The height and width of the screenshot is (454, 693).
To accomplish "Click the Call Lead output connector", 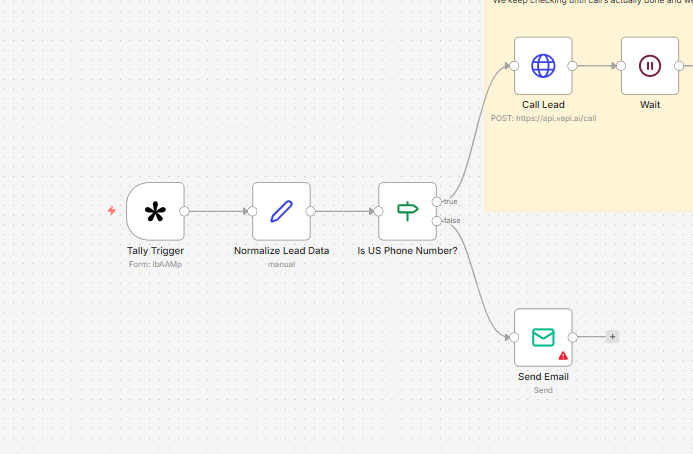I will coord(572,66).
